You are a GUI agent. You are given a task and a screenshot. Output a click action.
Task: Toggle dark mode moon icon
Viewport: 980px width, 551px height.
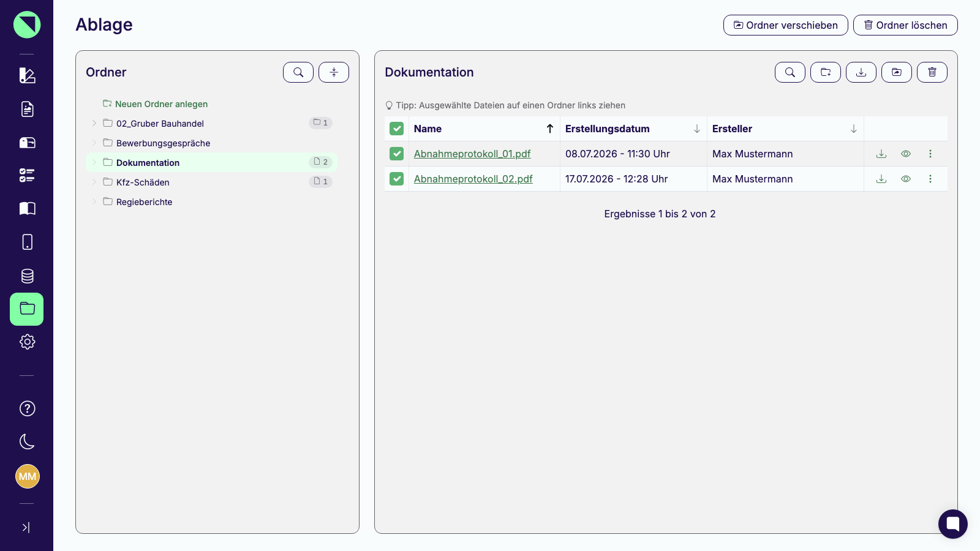[27, 441]
